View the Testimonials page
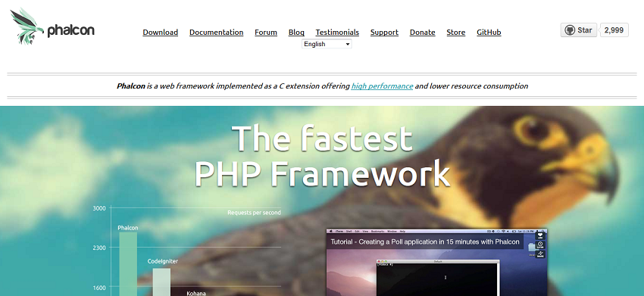Screen dimensions: 644x296 [x=337, y=32]
